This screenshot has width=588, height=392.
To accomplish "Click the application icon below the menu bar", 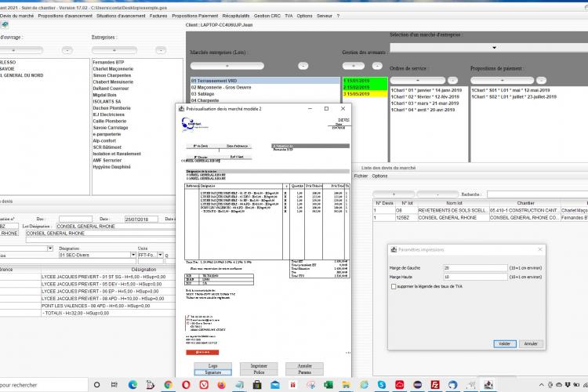I will 5,25.
